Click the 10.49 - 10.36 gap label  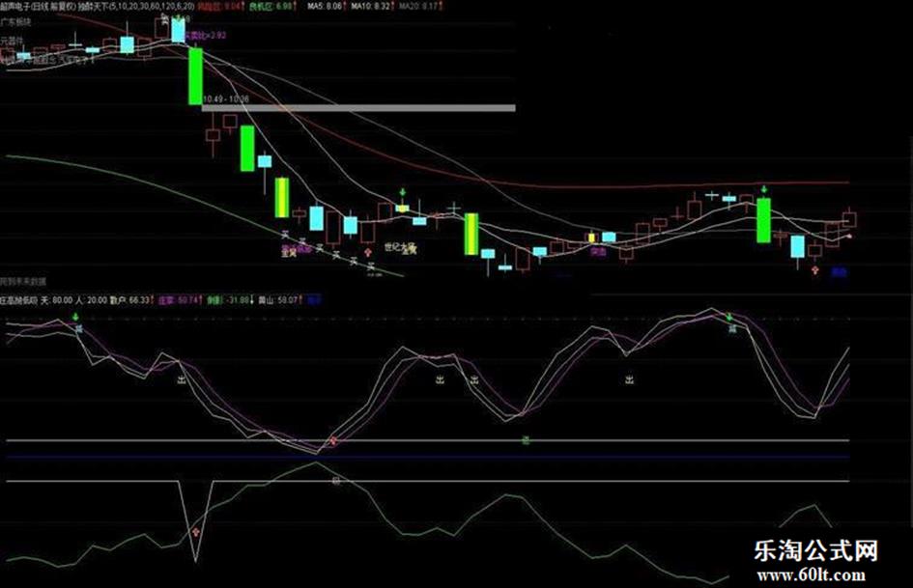226,99
